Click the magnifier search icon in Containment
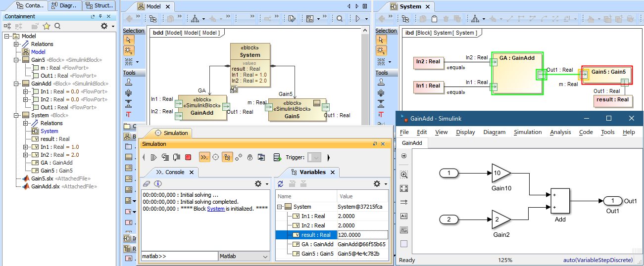This screenshot has height=266, width=644. [57, 26]
